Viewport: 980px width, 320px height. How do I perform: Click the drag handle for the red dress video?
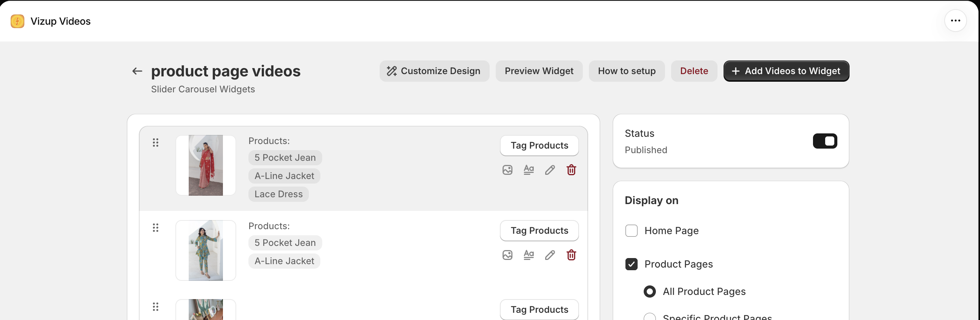[x=156, y=143]
